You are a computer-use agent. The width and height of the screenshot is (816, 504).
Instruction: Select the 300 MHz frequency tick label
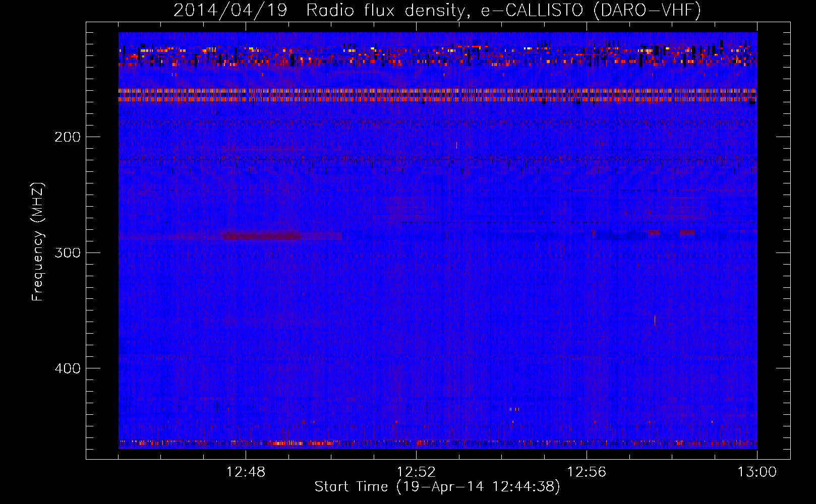[67, 253]
